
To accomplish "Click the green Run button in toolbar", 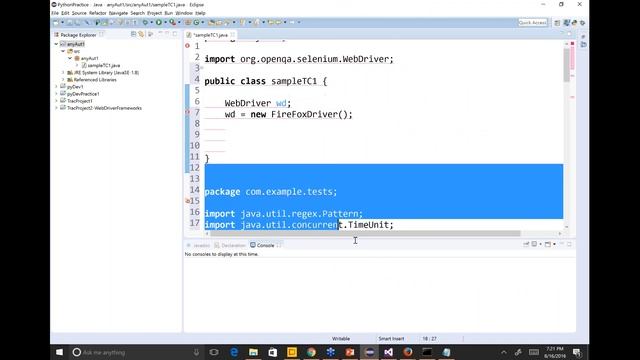I will [159, 22].
